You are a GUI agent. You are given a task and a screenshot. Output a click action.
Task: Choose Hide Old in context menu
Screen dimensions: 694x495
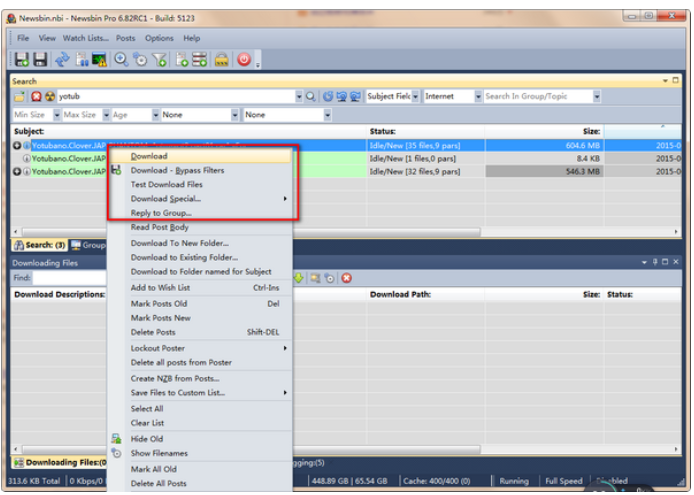200,439
